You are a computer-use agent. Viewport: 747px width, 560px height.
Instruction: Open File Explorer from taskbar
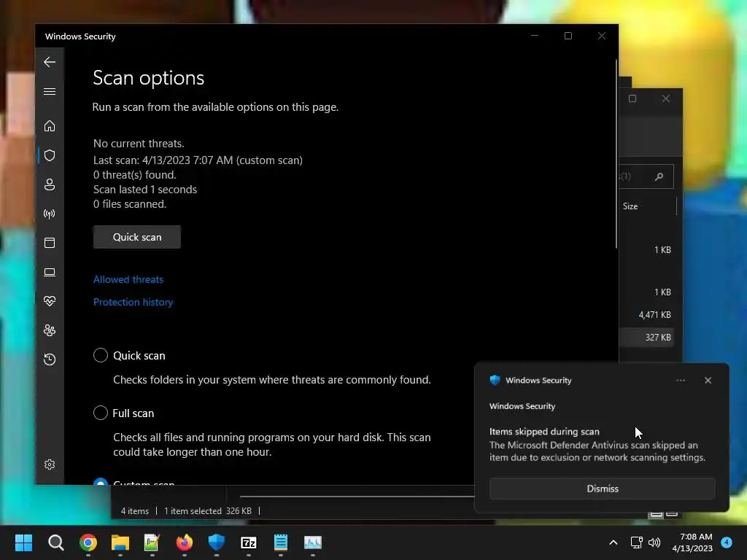(x=120, y=542)
